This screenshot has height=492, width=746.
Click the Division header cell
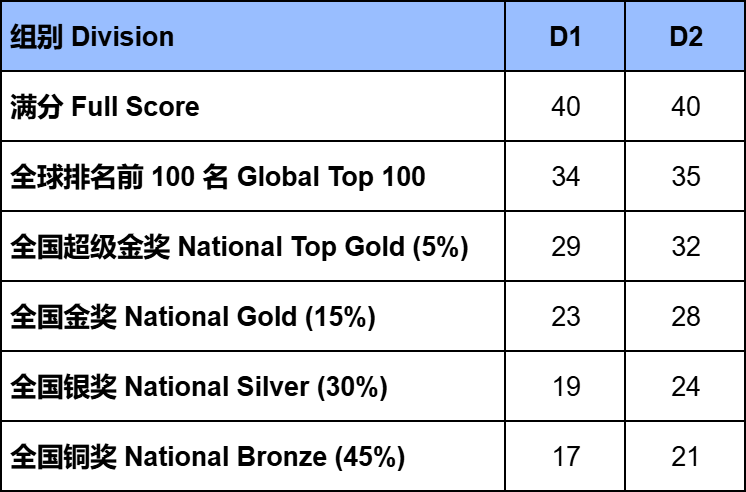click(253, 36)
